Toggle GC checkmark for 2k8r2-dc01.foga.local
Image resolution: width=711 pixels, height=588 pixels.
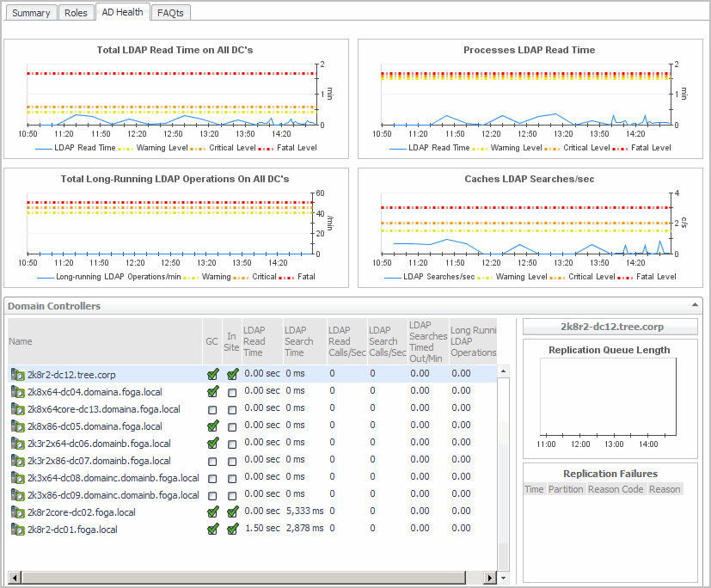[212, 530]
